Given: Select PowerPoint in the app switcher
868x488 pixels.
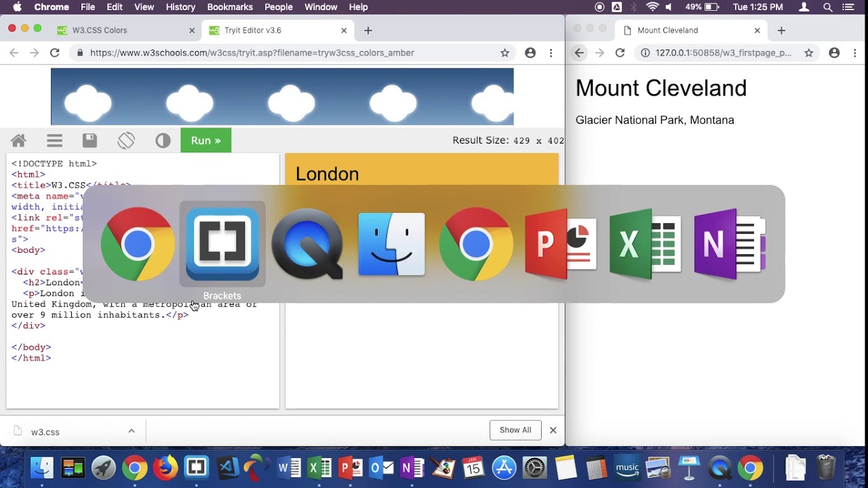Looking at the screenshot, I should click(x=561, y=244).
